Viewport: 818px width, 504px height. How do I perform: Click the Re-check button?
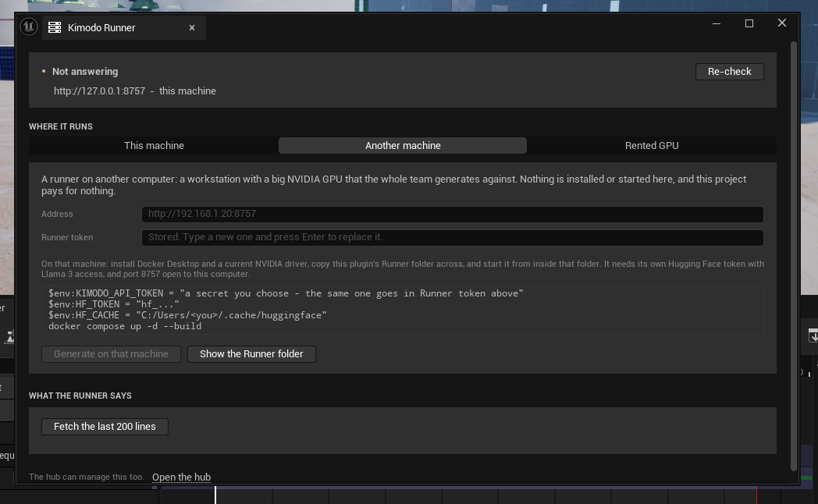(729, 72)
